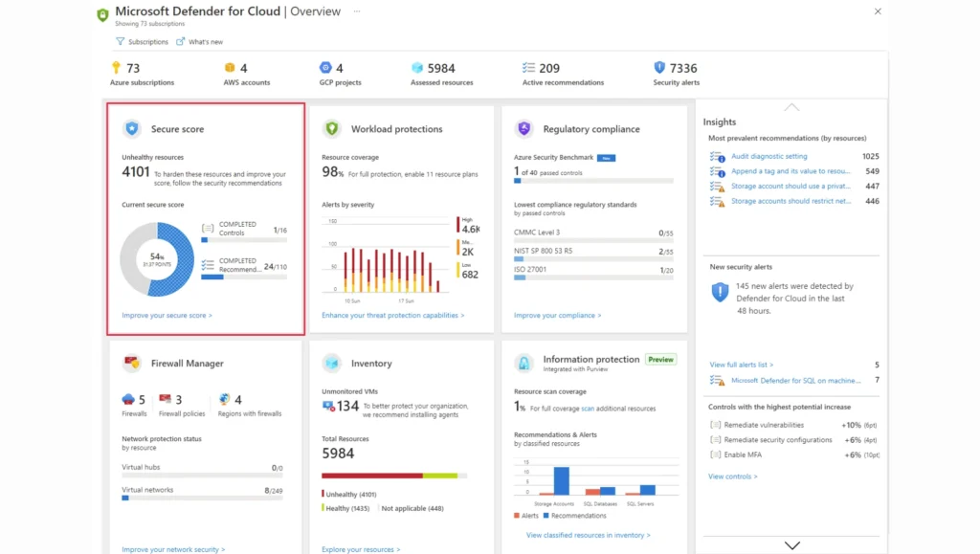
Task: Click icon beside Audit diagnostic setting
Action: (x=718, y=156)
